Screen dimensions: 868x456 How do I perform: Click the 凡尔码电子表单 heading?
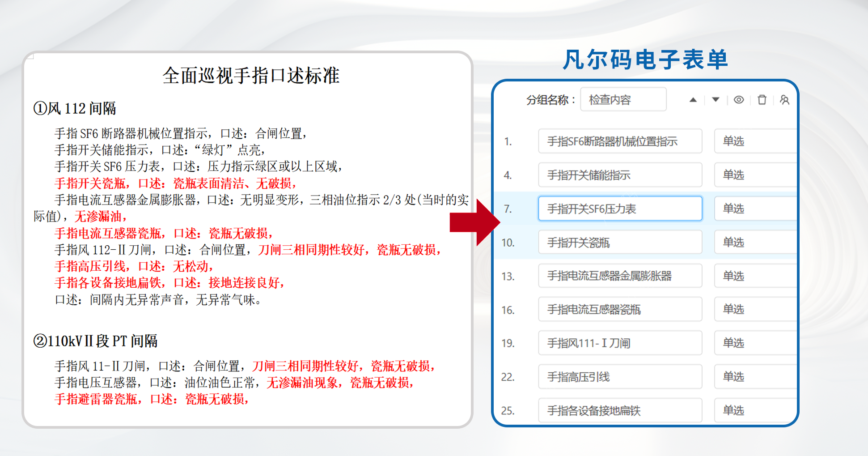click(x=647, y=60)
